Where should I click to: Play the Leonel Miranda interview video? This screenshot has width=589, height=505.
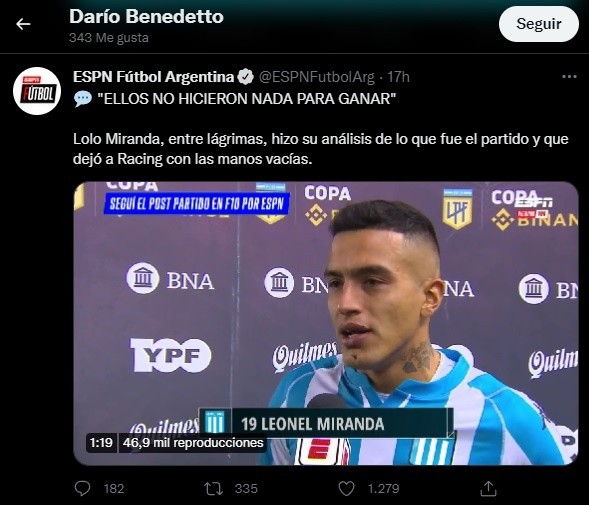pos(326,323)
